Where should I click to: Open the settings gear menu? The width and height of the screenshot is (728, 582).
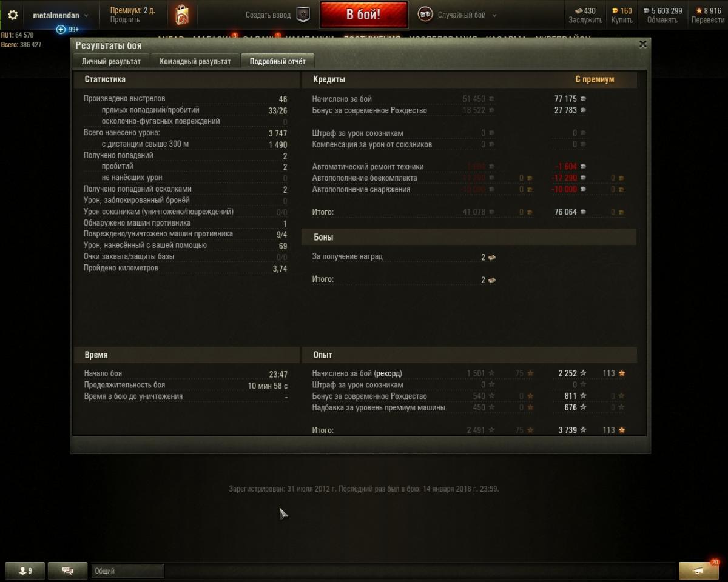click(x=13, y=15)
